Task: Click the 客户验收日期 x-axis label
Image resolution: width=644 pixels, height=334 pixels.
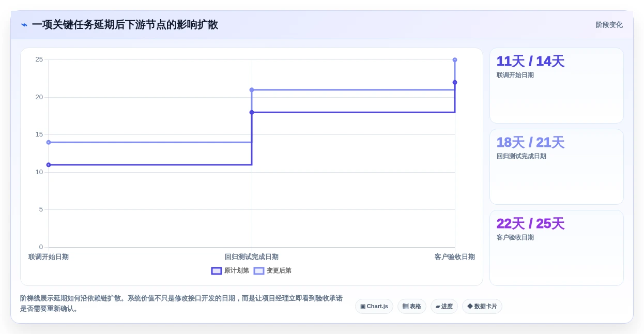Action: click(455, 257)
